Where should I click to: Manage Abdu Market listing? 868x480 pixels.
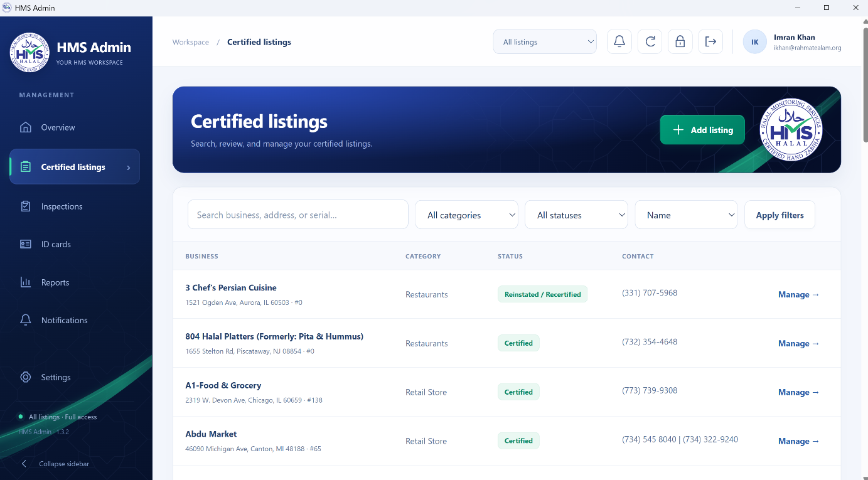(x=798, y=441)
